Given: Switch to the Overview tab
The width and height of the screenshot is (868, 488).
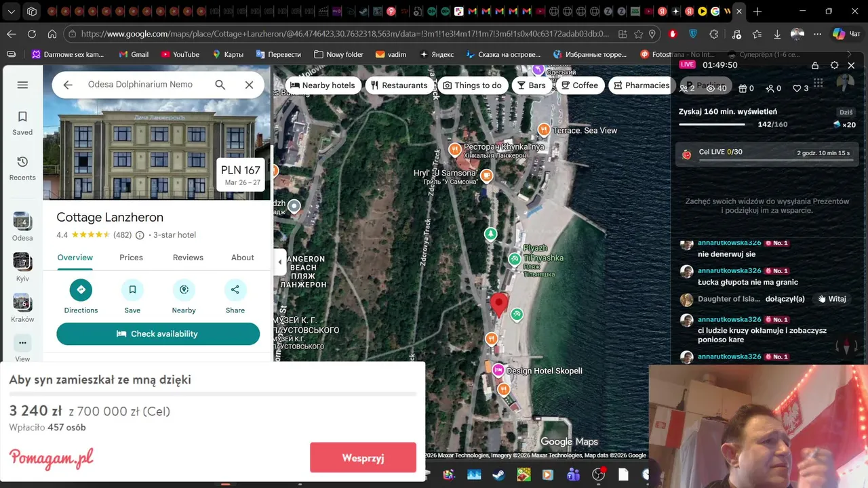Looking at the screenshot, I should [75, 258].
